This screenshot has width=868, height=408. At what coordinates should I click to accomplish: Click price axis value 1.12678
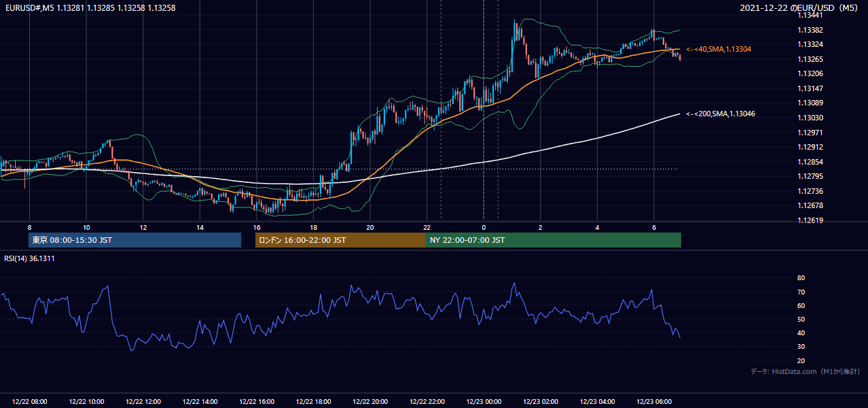tap(810, 205)
